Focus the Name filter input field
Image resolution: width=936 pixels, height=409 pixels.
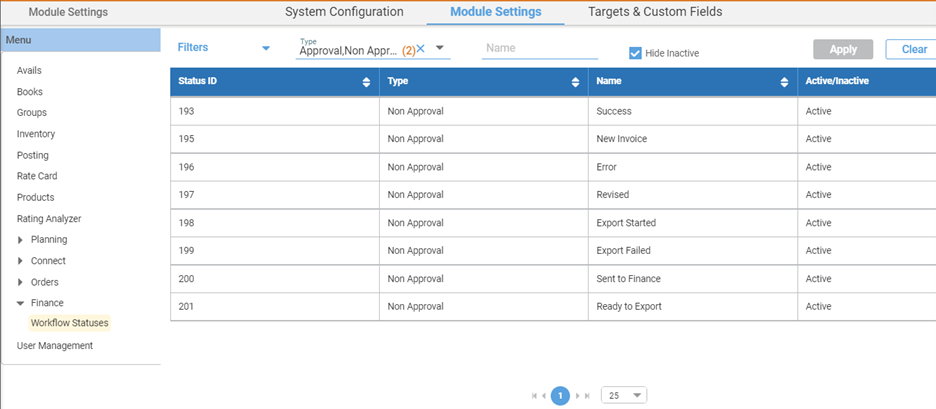tap(540, 48)
